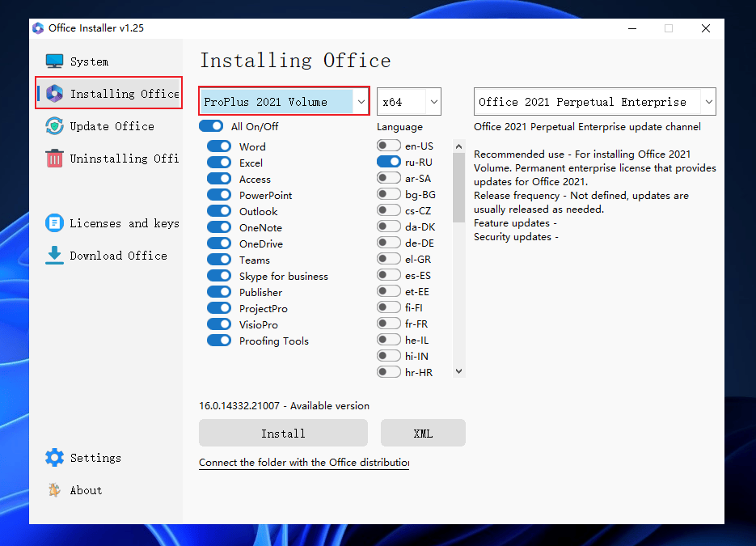The image size is (756, 546).
Task: Click the XML button
Action: pos(423,434)
